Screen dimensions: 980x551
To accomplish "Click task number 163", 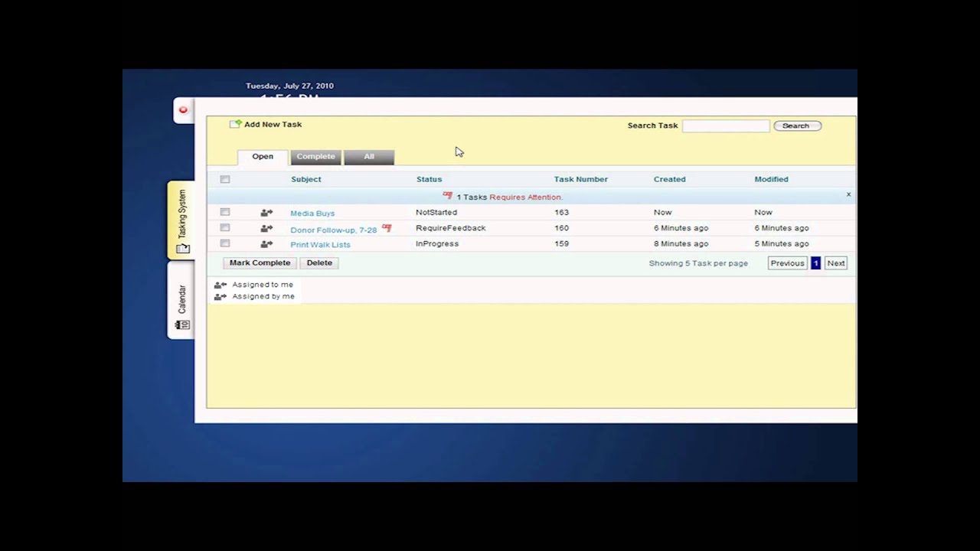I will tap(561, 212).
